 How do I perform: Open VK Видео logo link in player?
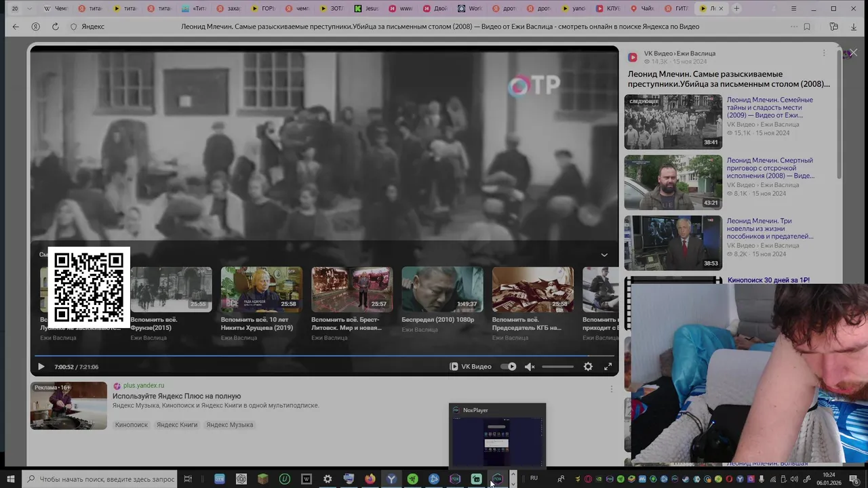pyautogui.click(x=471, y=367)
